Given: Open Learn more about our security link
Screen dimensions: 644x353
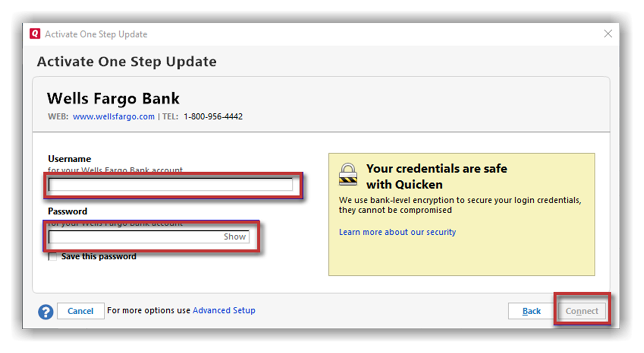Looking at the screenshot, I should 397,232.
